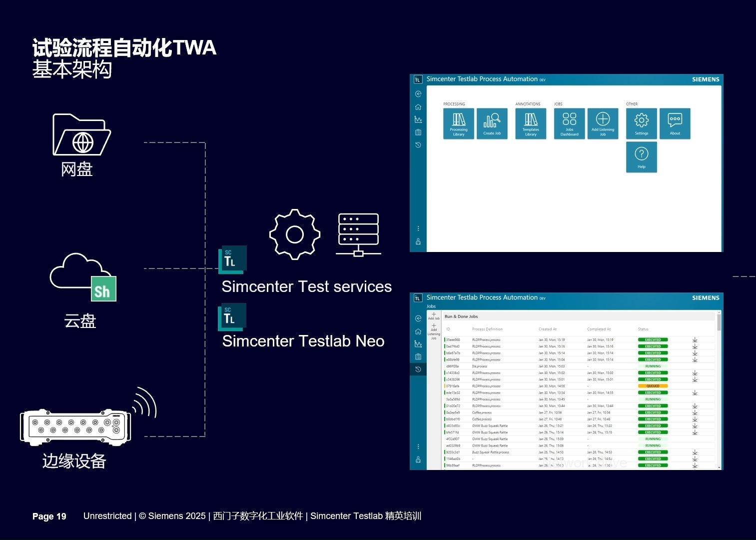
Task: Click the user icon in Jobs window sidebar
Action: coord(418,459)
